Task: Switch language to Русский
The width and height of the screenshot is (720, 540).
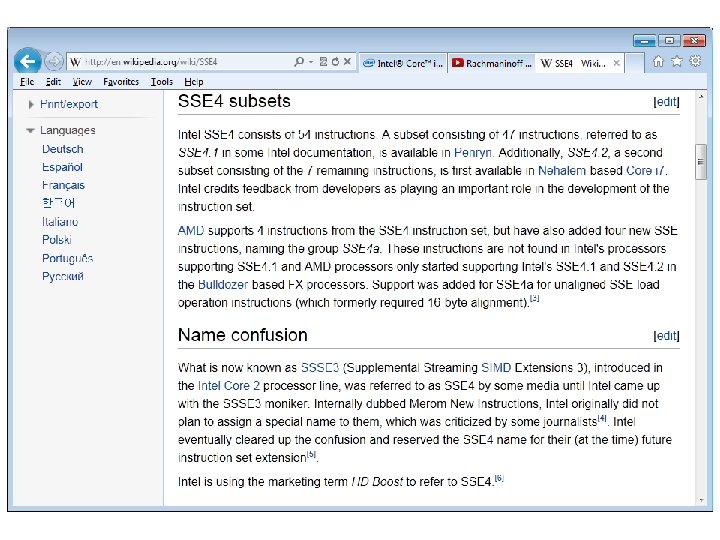Action: click(63, 276)
